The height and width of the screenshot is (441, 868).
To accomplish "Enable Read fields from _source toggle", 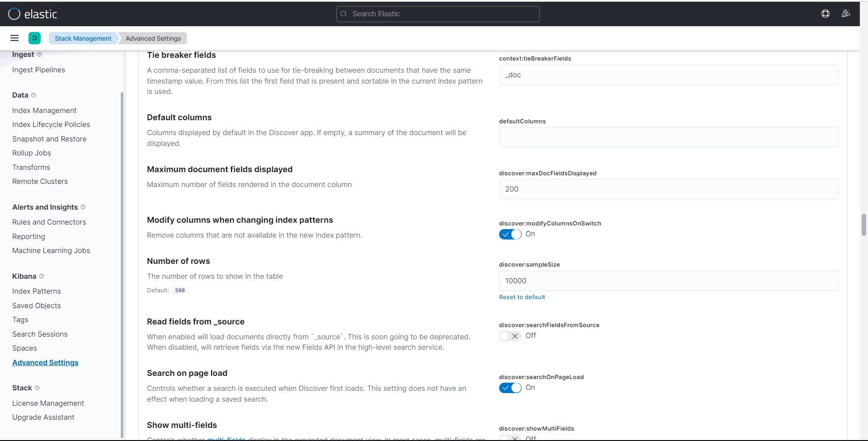I will click(510, 336).
